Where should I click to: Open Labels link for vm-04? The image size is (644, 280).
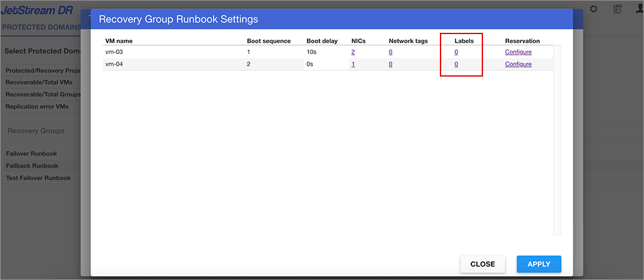456,64
